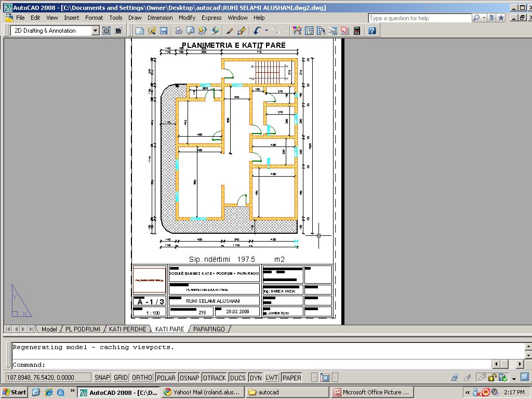Toggle SNAP mode in status bar
Viewport: 532px width, 399px height.
(102, 378)
